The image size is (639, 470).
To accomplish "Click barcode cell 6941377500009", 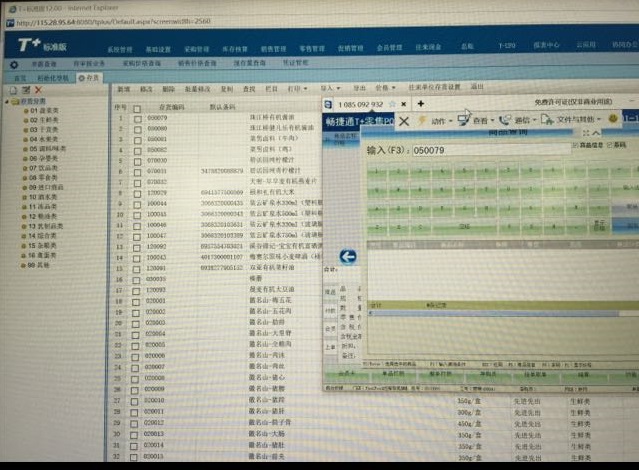I will click(x=222, y=192).
